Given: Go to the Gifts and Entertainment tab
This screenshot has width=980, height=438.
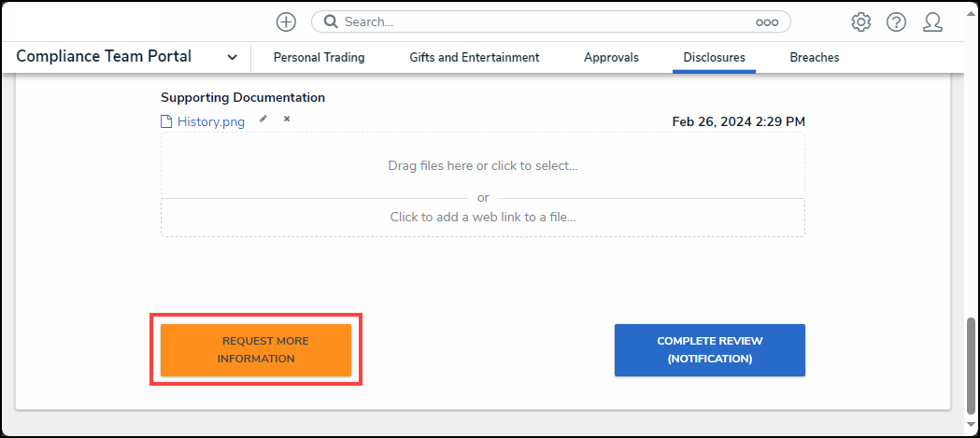Looking at the screenshot, I should pyautogui.click(x=474, y=57).
